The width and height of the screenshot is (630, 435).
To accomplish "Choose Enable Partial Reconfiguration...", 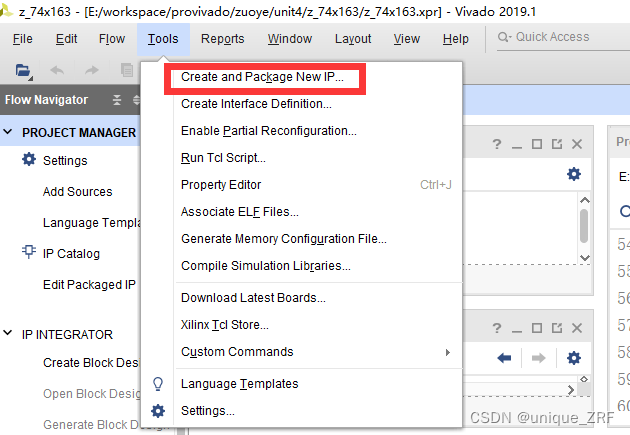I will (269, 131).
